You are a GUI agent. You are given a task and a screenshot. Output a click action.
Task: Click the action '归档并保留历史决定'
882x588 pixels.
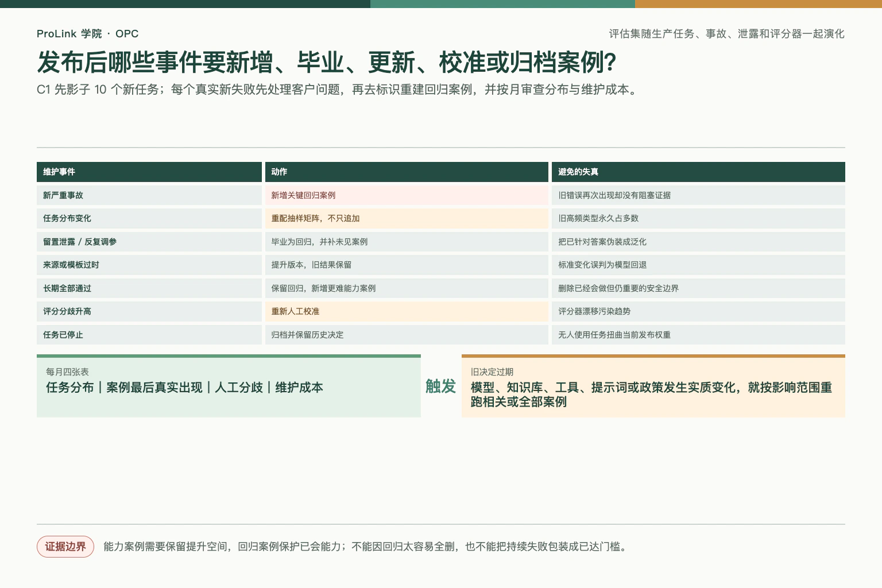click(407, 335)
